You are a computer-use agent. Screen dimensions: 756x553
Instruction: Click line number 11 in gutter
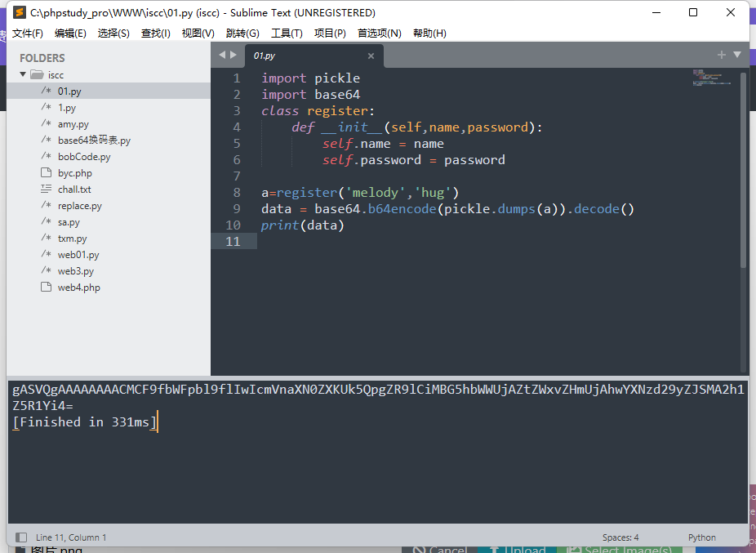point(233,241)
